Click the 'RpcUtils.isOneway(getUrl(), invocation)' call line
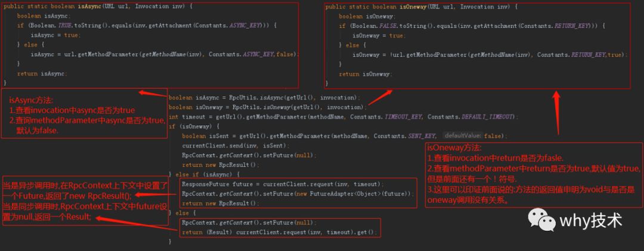644x251 pixels. (267, 107)
